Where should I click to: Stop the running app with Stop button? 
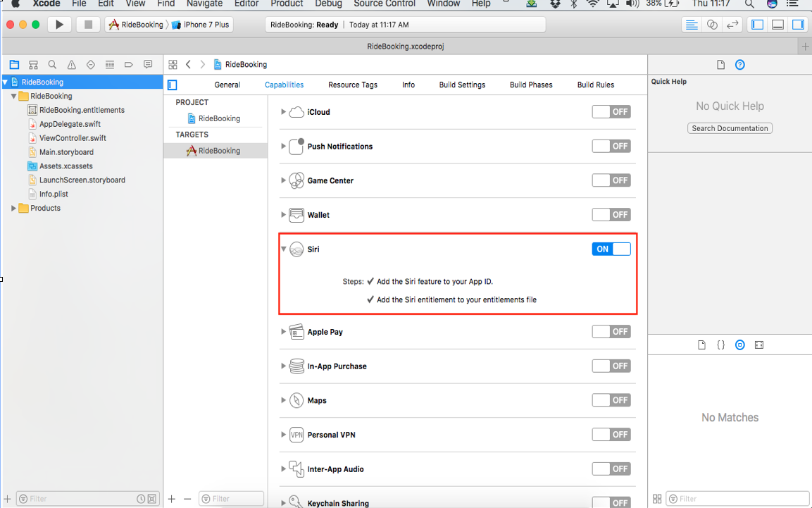[x=88, y=25]
